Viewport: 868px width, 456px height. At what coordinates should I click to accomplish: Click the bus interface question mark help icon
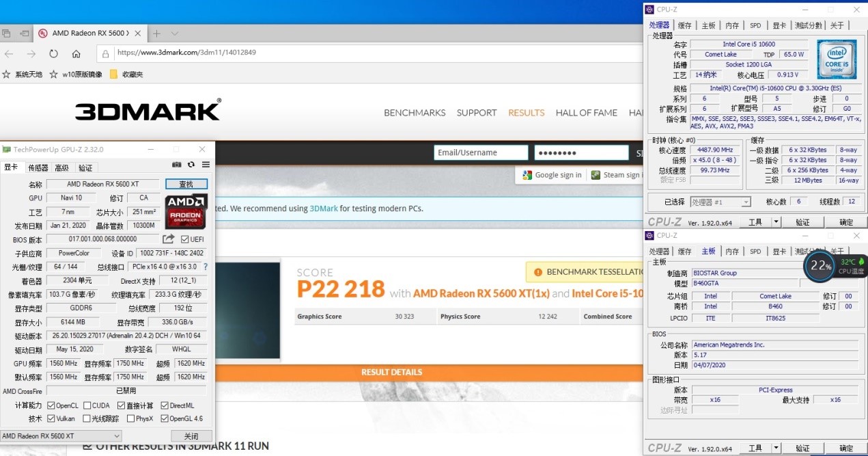pos(206,267)
